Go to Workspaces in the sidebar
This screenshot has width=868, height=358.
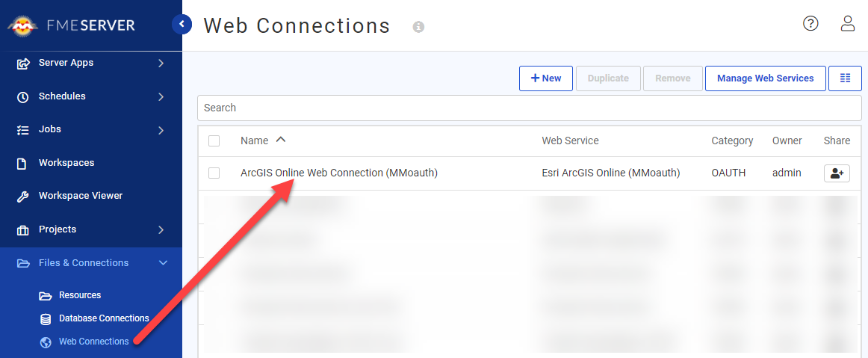click(66, 163)
